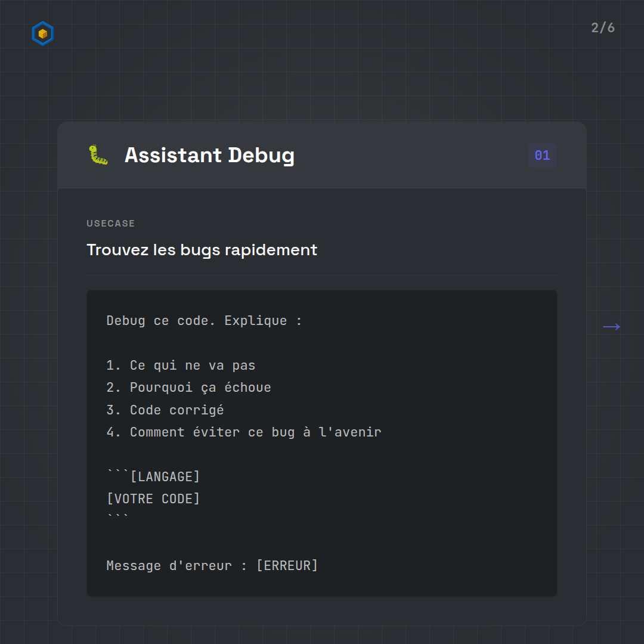Select the heading Trouvez les bugs rapidement
The image size is (644, 644).
(202, 250)
